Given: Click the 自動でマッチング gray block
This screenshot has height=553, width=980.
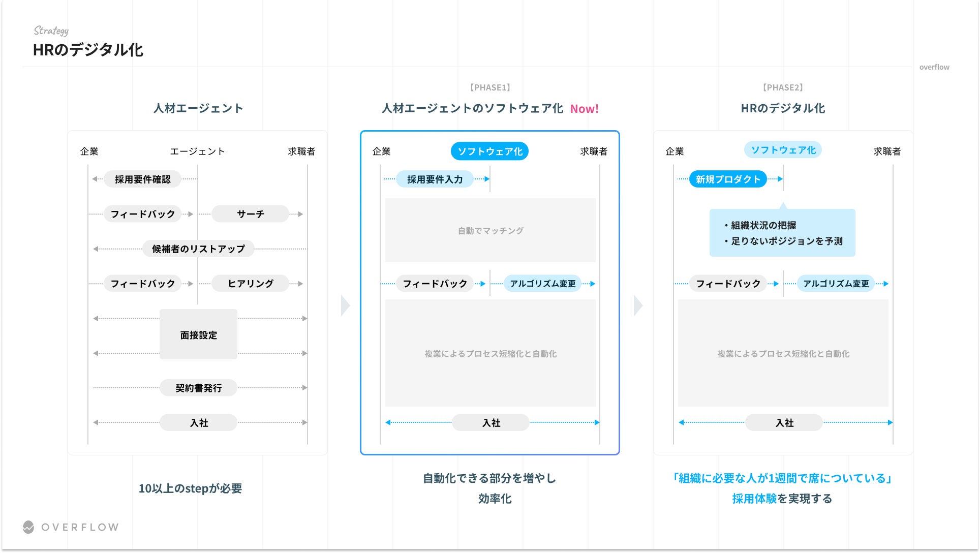Looking at the screenshot, I should pyautogui.click(x=490, y=231).
